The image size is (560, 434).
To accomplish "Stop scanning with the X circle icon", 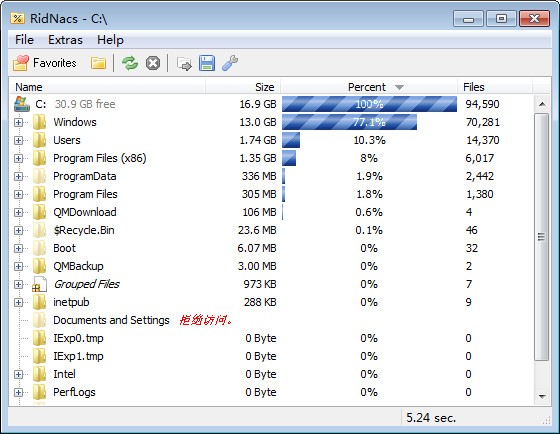I will click(x=153, y=64).
